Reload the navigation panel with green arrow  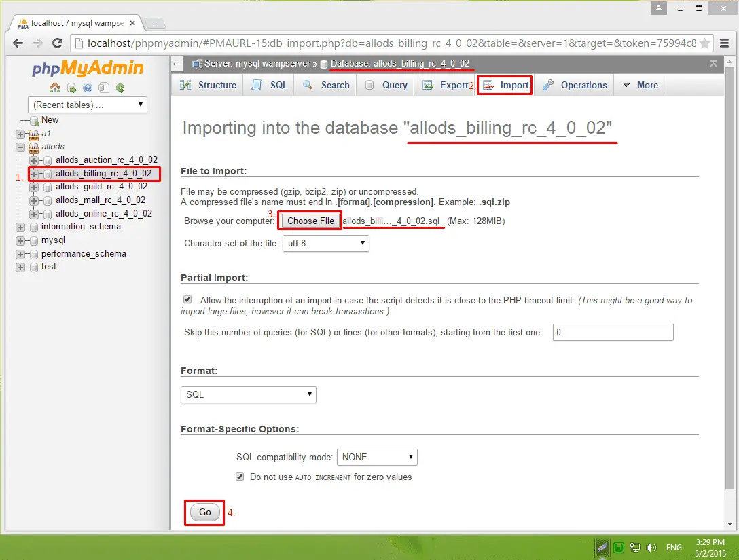[120, 88]
